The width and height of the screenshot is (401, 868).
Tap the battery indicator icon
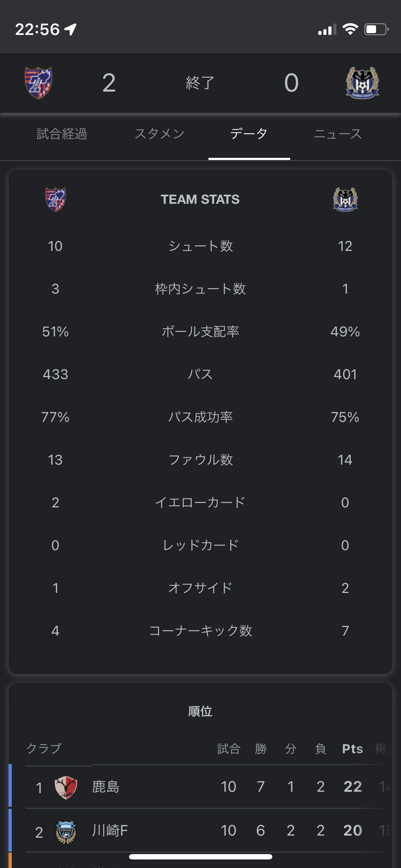pyautogui.click(x=376, y=29)
